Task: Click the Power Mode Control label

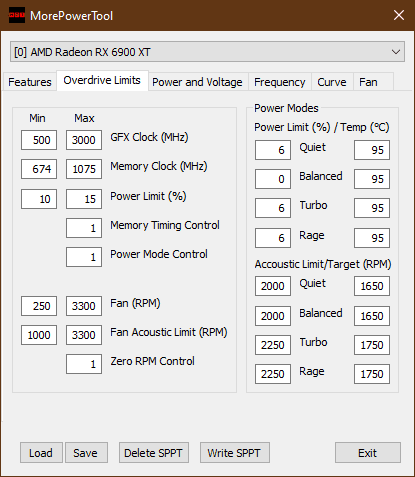Action: (x=159, y=254)
